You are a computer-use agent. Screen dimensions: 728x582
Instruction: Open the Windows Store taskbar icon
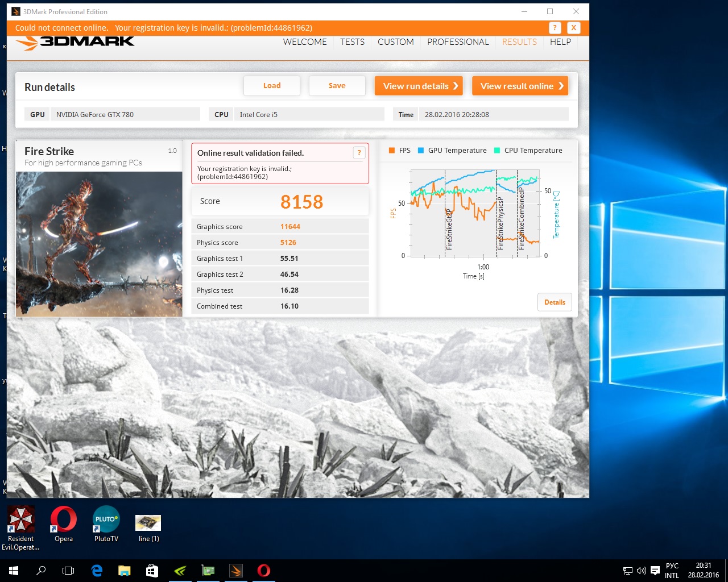click(152, 571)
